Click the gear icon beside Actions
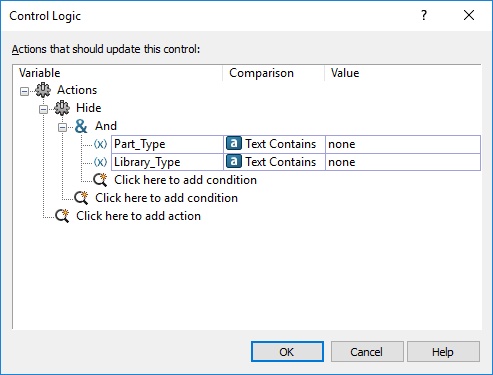The height and width of the screenshot is (375, 493). point(43,90)
